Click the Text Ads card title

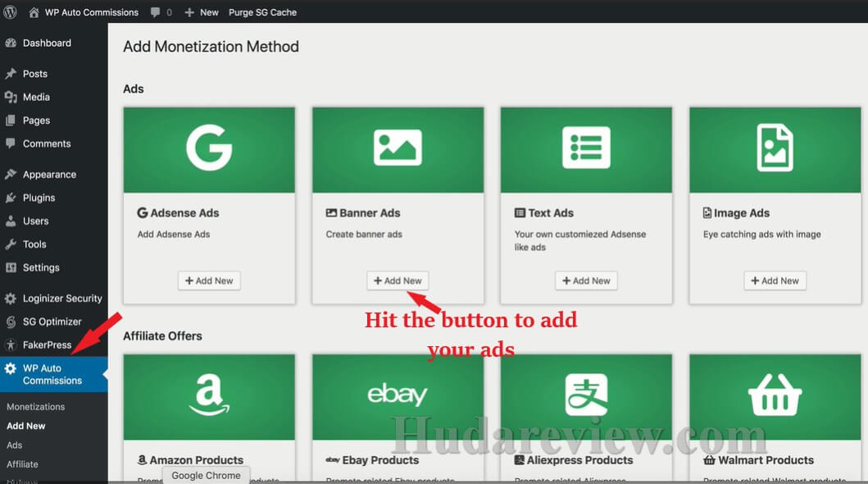point(544,213)
